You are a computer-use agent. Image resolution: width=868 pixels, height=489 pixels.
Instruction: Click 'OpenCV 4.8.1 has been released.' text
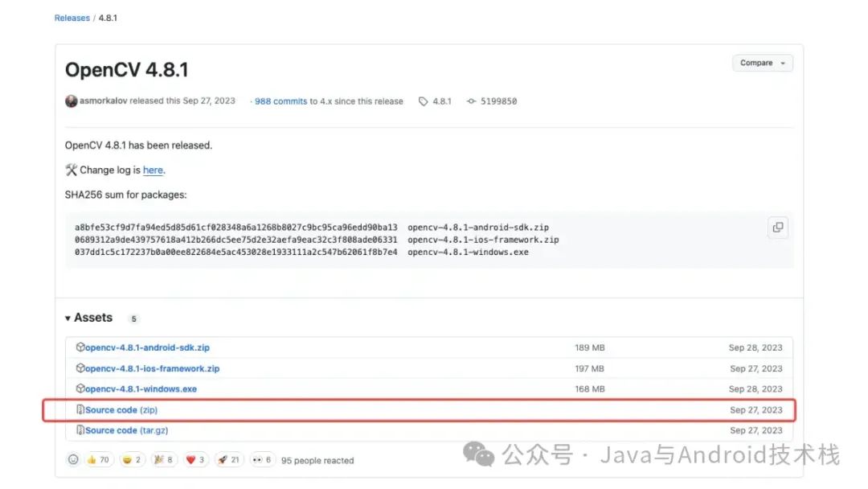138,145
